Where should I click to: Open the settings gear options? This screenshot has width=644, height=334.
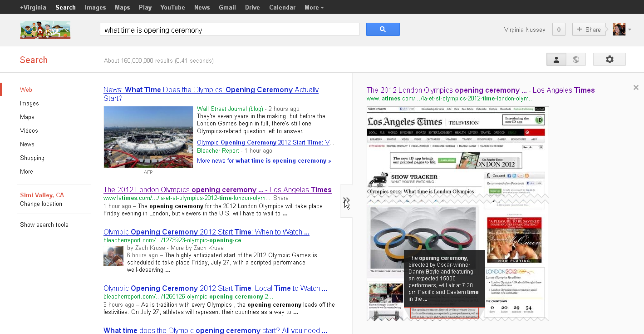click(x=610, y=60)
